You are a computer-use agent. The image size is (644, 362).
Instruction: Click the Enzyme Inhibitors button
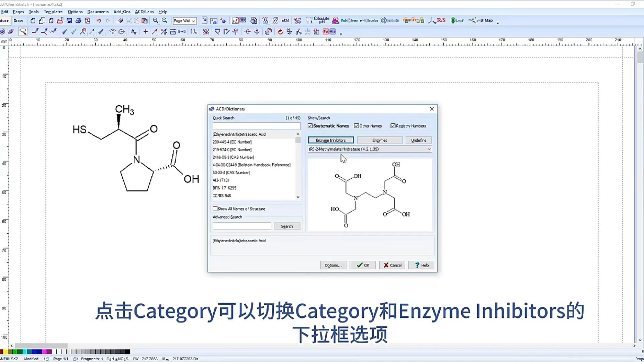click(x=331, y=140)
